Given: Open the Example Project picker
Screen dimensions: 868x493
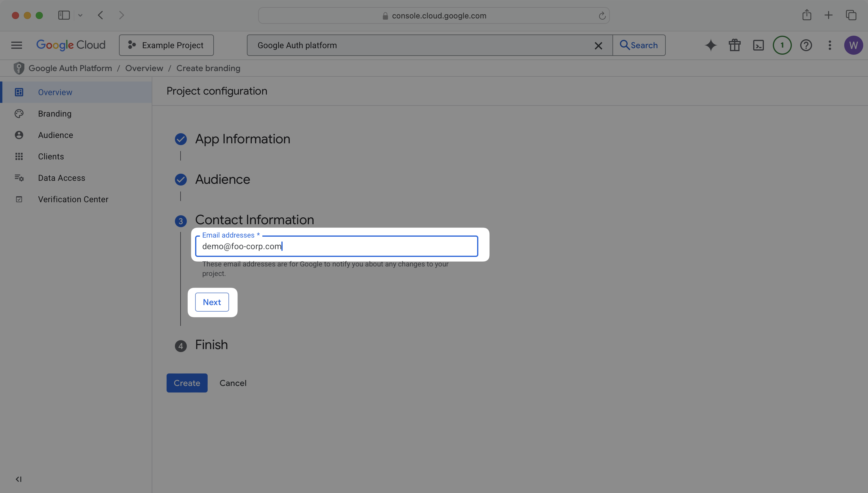Looking at the screenshot, I should [166, 45].
